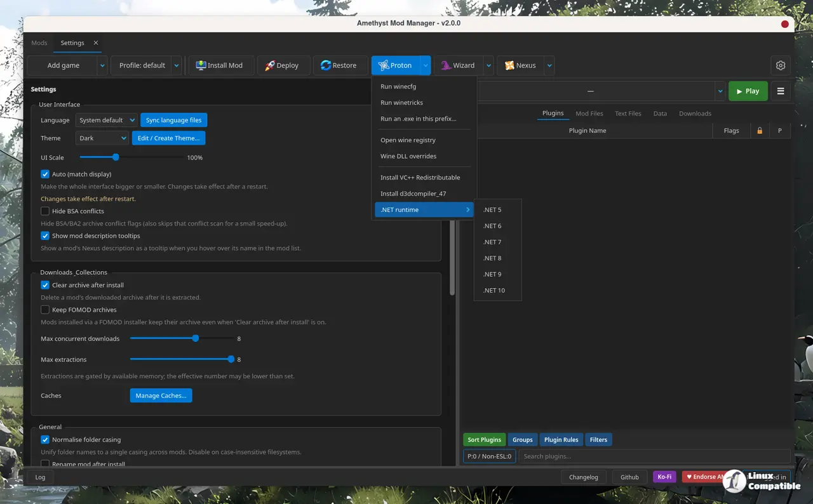Select .NET 10 from submenu
Viewport: 813px width, 504px height.
click(x=498, y=290)
